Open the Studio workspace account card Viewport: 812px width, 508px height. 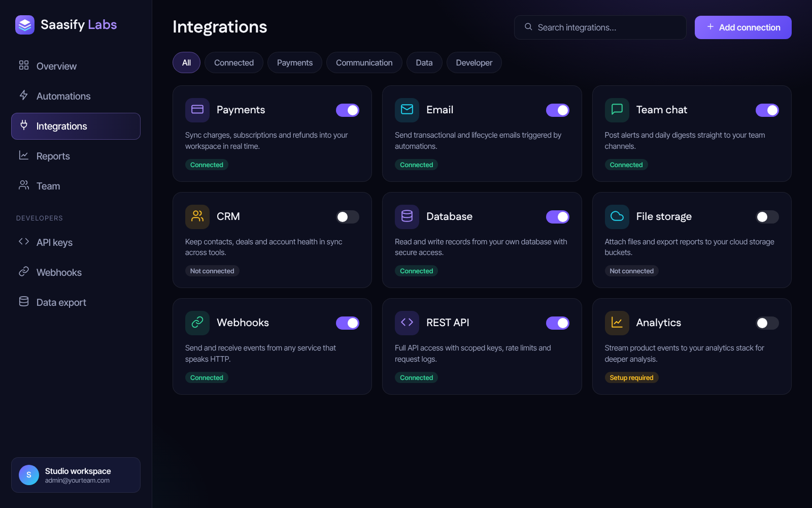[76, 475]
